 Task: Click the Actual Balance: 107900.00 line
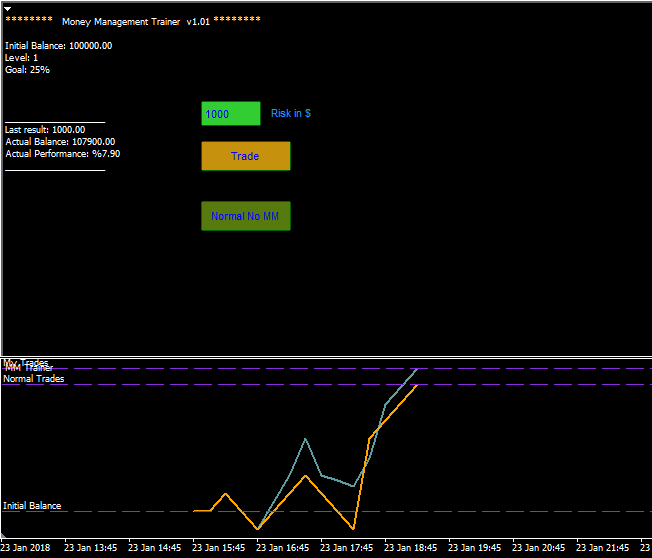tap(60, 142)
